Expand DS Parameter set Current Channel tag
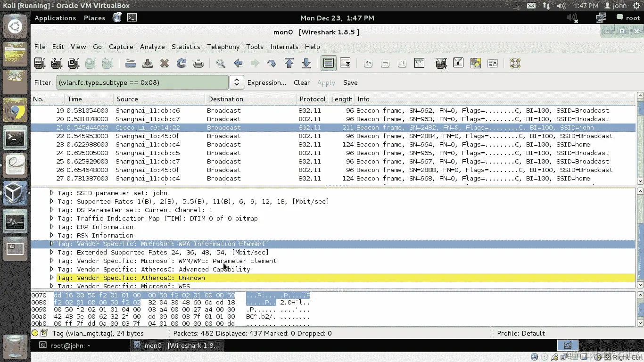This screenshot has height=362, width=644. point(52,210)
